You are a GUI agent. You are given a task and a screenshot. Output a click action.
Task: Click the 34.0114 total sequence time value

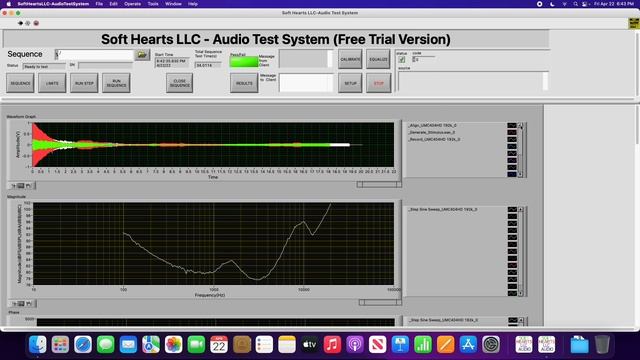pyautogui.click(x=204, y=65)
